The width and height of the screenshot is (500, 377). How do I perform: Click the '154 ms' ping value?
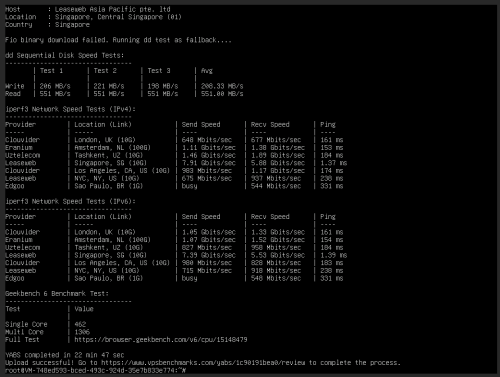(x=332, y=240)
